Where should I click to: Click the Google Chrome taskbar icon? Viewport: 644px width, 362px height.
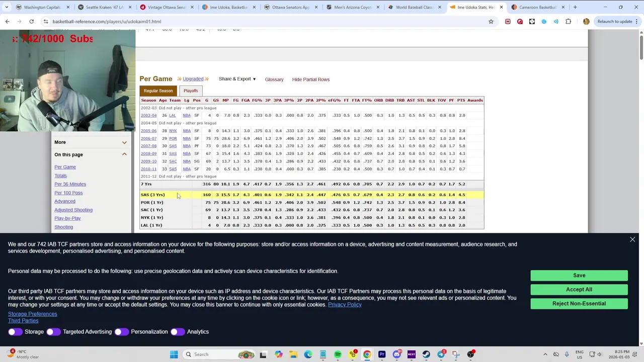pyautogui.click(x=367, y=354)
